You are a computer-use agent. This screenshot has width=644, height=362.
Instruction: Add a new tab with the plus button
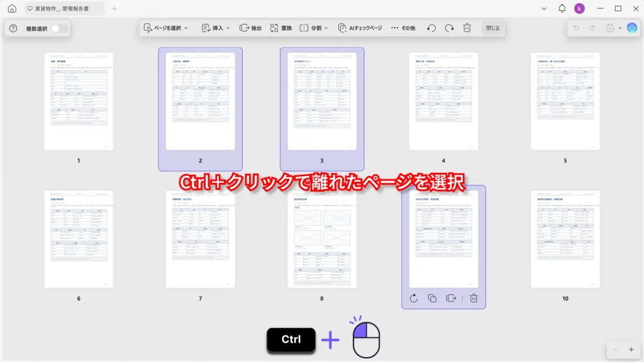pos(114,8)
